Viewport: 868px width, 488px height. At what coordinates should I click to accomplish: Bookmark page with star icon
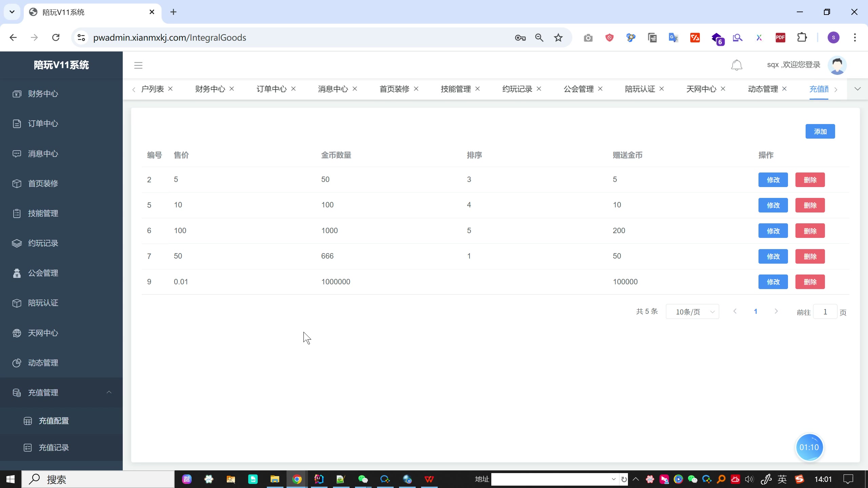click(558, 38)
